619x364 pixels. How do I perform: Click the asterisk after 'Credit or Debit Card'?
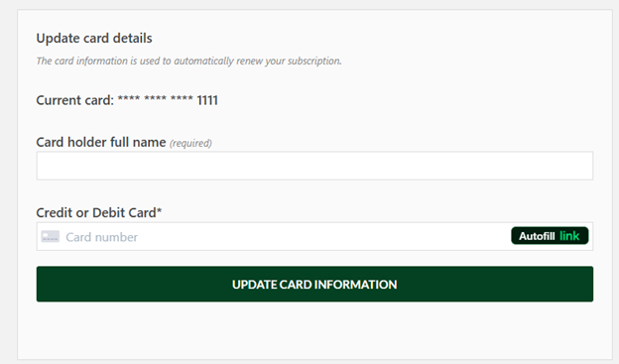pos(160,210)
